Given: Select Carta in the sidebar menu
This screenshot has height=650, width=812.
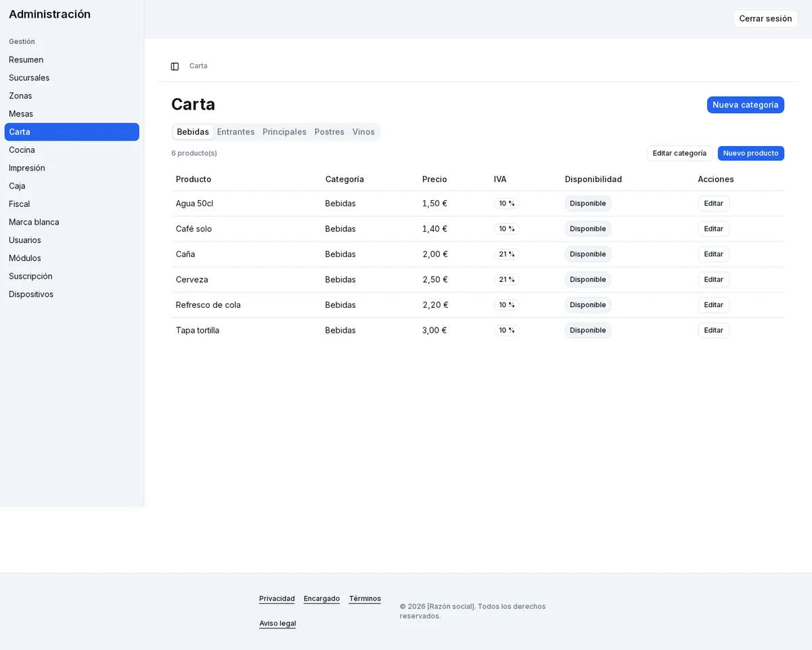Looking at the screenshot, I should [72, 132].
